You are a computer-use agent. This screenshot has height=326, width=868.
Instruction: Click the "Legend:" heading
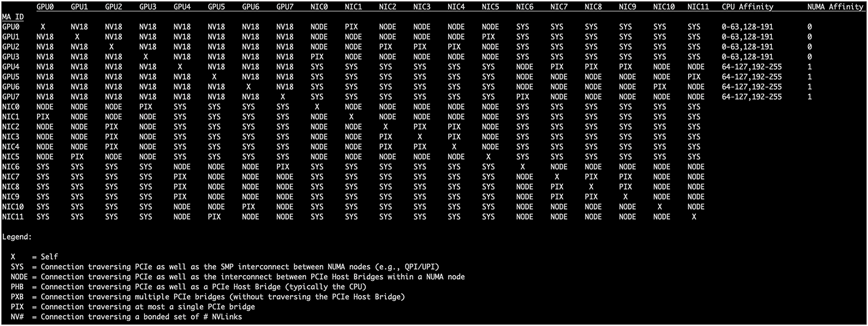17,237
